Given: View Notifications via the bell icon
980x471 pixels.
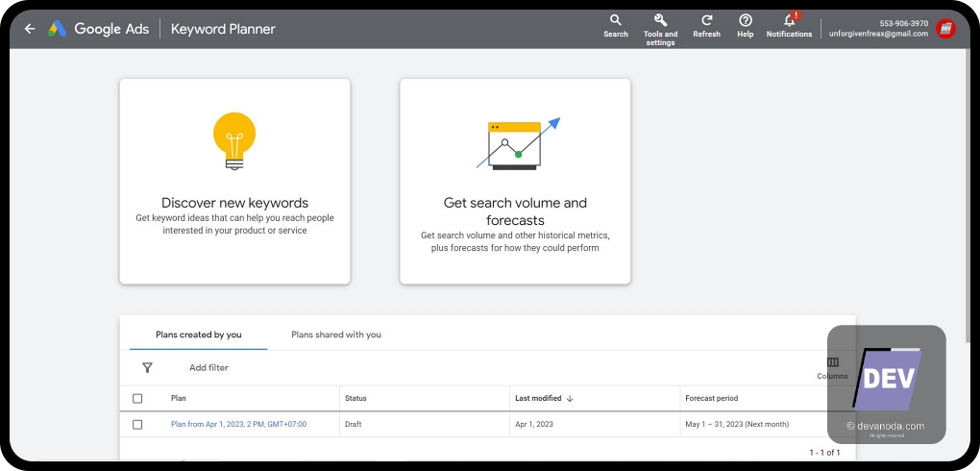Looking at the screenshot, I should [x=790, y=26].
